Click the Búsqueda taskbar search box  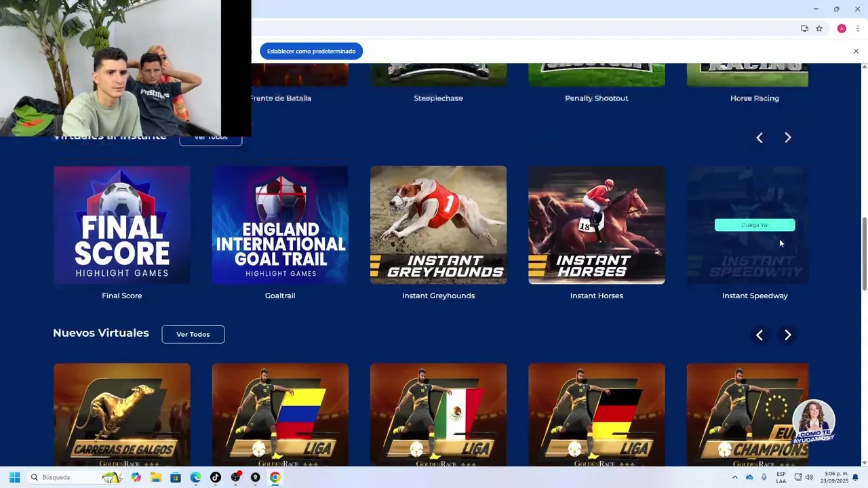pyautogui.click(x=75, y=477)
